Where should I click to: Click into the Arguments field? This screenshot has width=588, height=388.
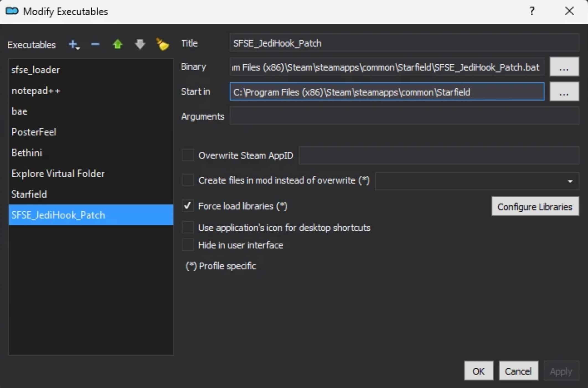404,116
